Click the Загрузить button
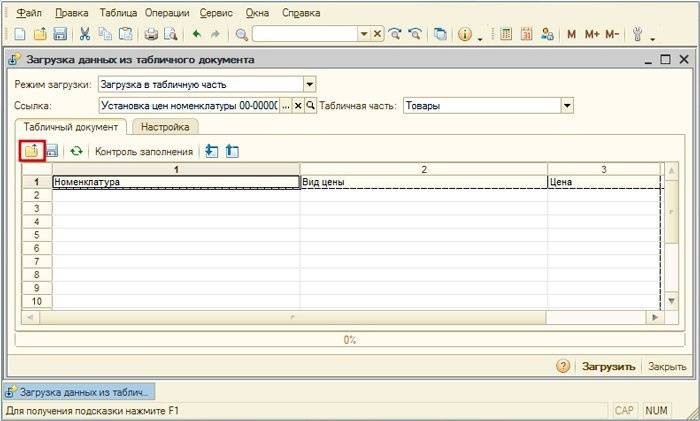 [x=608, y=367]
